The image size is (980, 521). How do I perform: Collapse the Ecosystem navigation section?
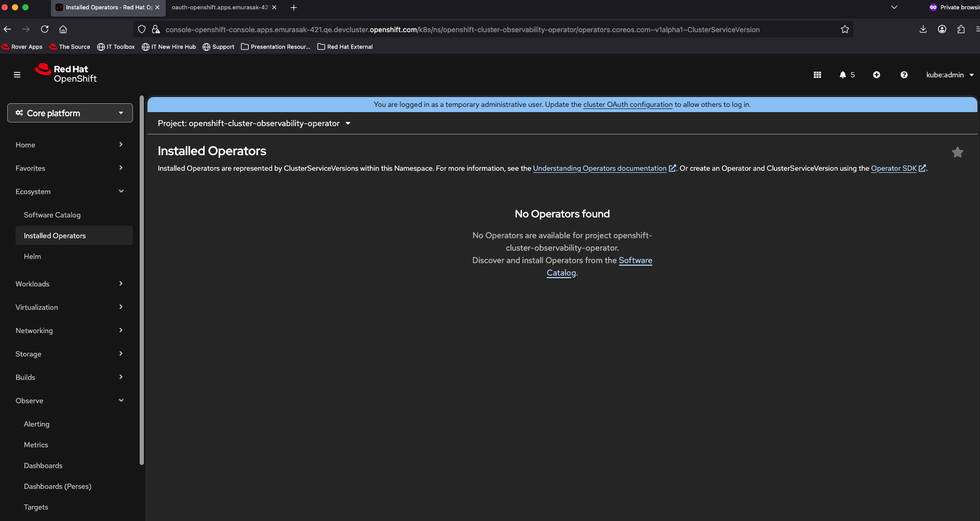coord(70,191)
